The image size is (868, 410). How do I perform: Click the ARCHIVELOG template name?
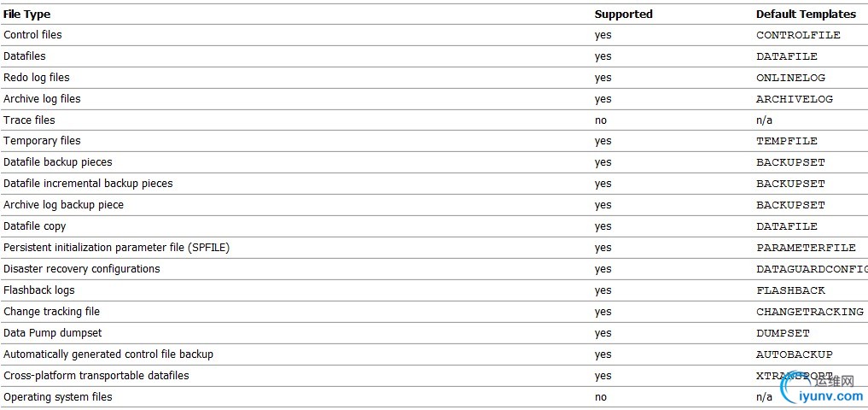click(795, 99)
